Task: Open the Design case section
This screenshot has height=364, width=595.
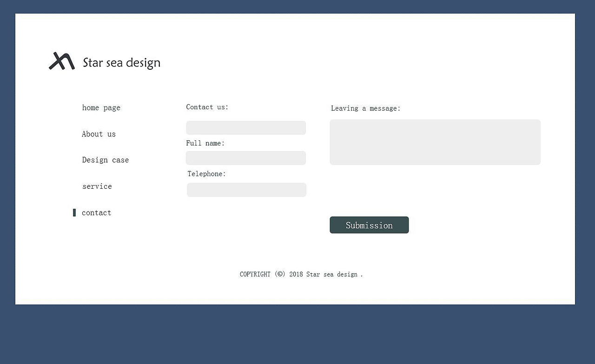Action: tap(106, 160)
